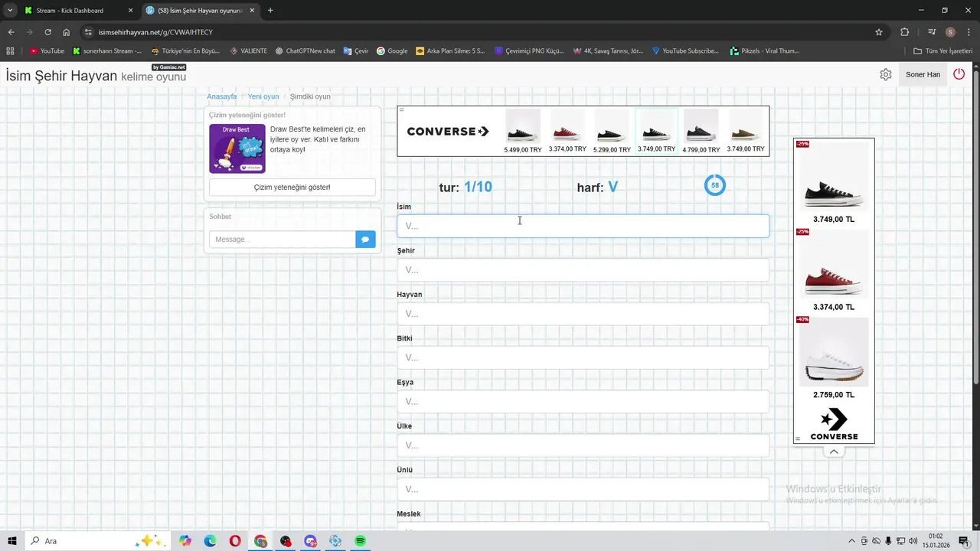This screenshot has height=551, width=980.
Task: Click the round countdown timer showing 58
Action: (x=715, y=185)
